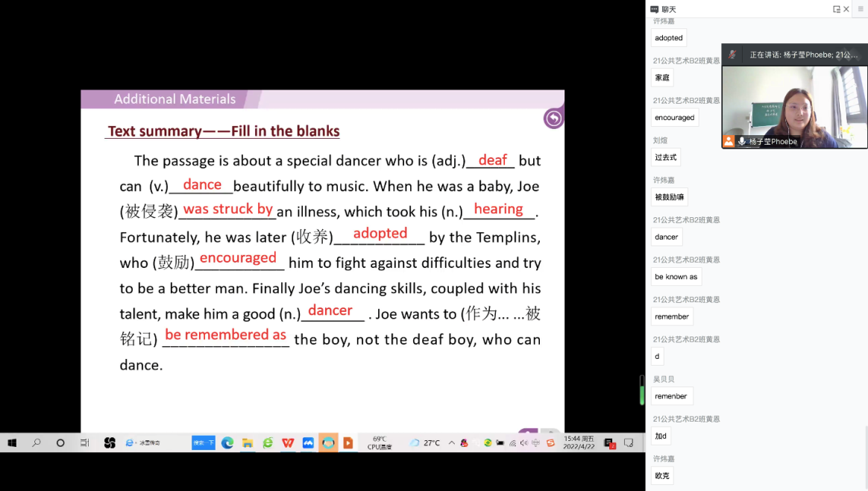868x491 pixels.
Task: Open the taskbar clock and date
Action: tap(579, 442)
